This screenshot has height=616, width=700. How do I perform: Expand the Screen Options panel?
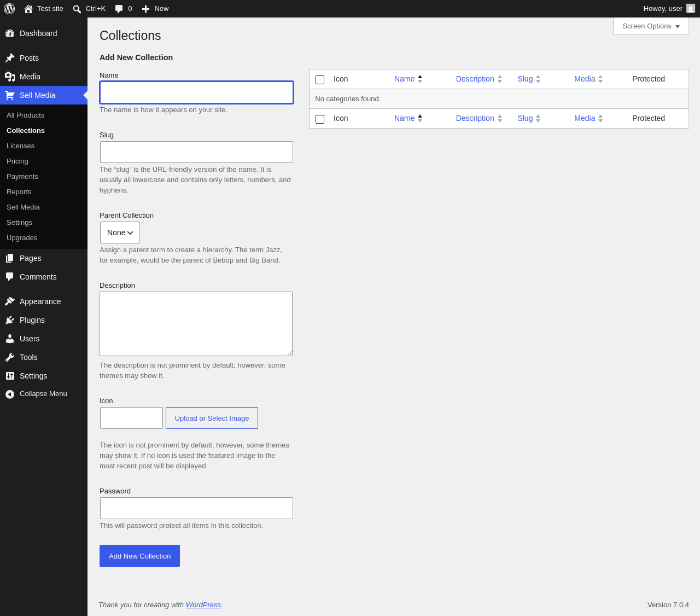coord(651,26)
